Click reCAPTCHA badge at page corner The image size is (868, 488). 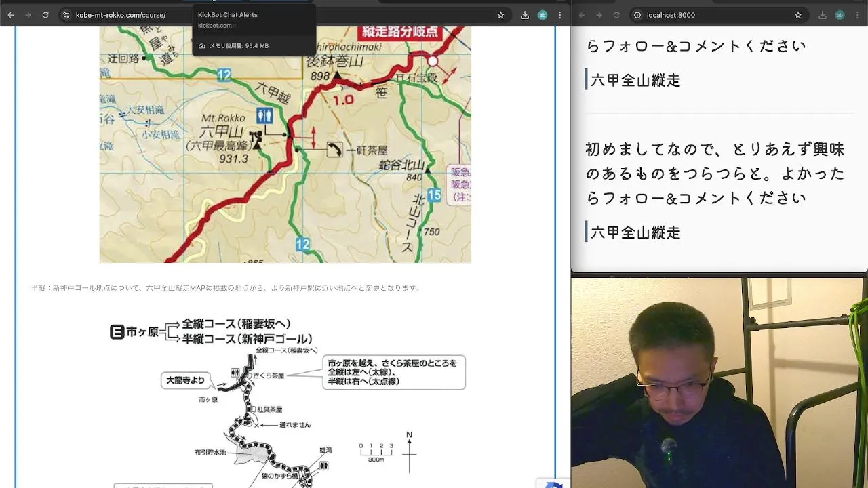pos(553,484)
